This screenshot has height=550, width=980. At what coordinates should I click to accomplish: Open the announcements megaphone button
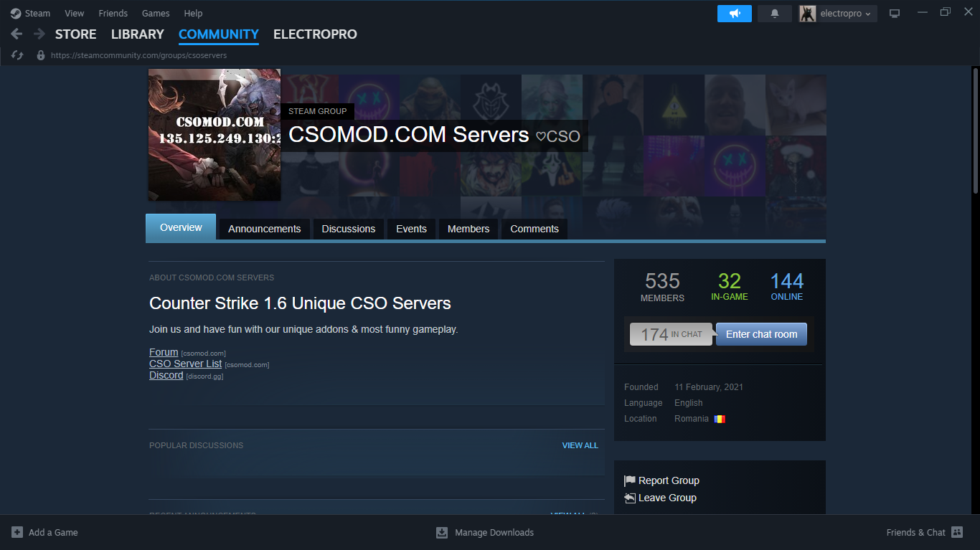click(734, 14)
